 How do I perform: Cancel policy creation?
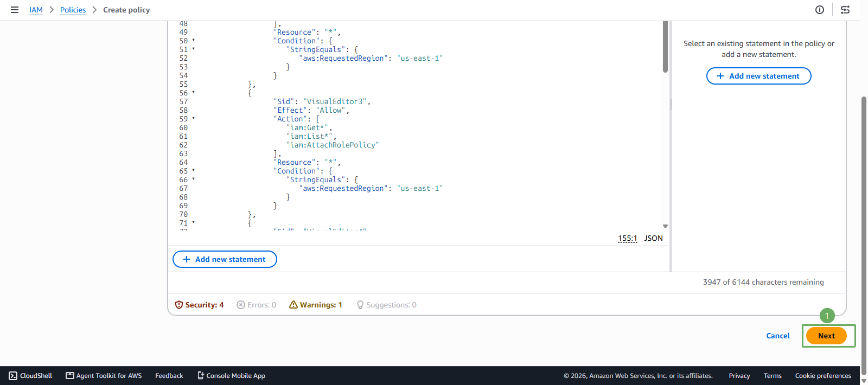pyautogui.click(x=778, y=336)
